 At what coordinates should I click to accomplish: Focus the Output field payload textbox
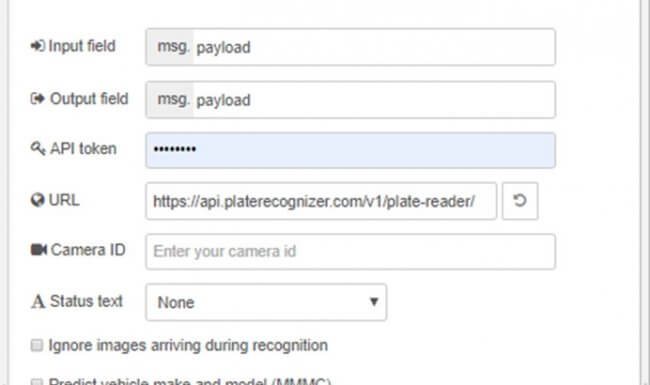pyautogui.click(x=374, y=100)
